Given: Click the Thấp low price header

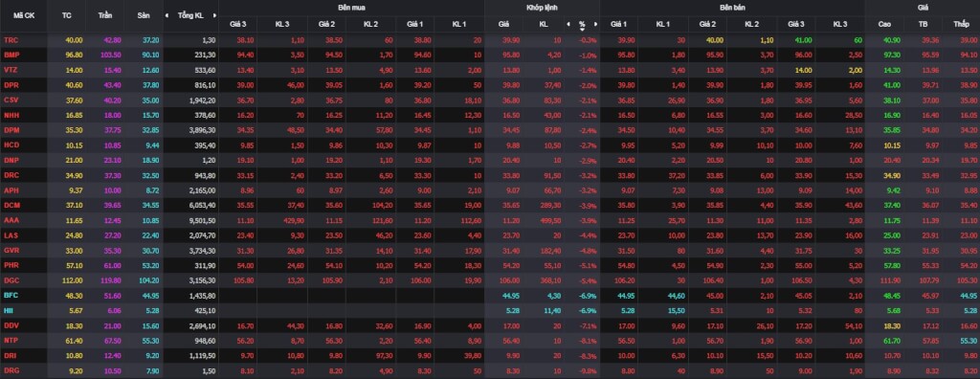Looking at the screenshot, I should 961,24.
